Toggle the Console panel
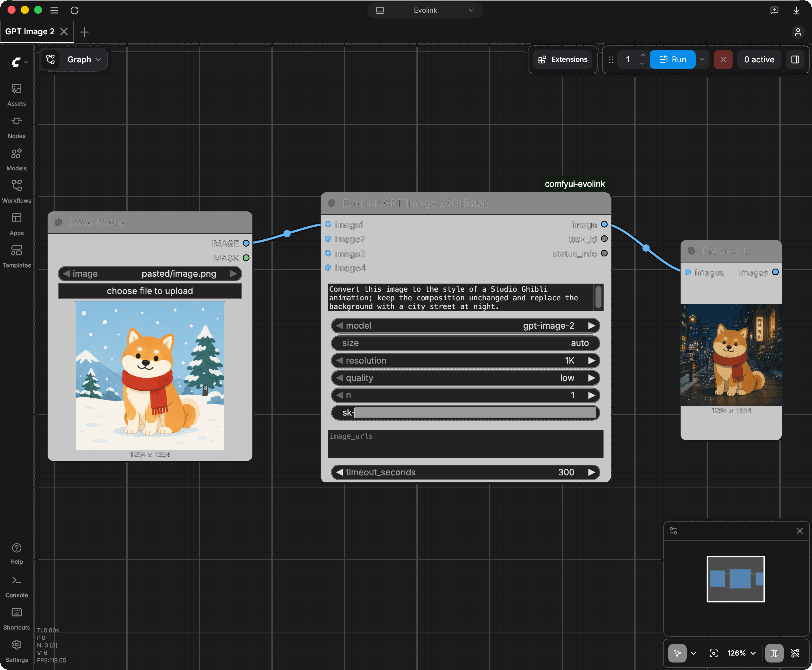The image size is (812, 670). pyautogui.click(x=16, y=587)
